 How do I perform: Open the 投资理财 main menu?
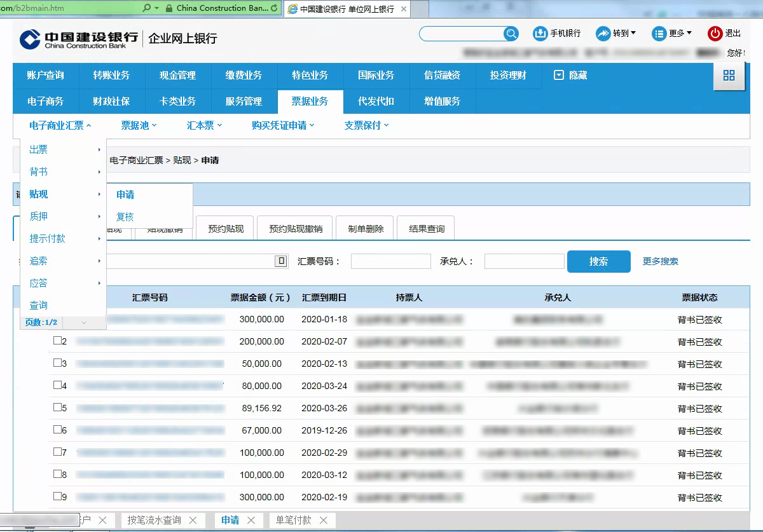pyautogui.click(x=508, y=76)
